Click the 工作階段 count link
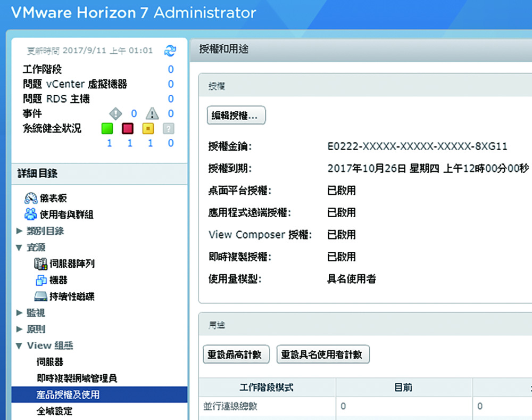Screen dimensions: 532x420 click(171, 69)
